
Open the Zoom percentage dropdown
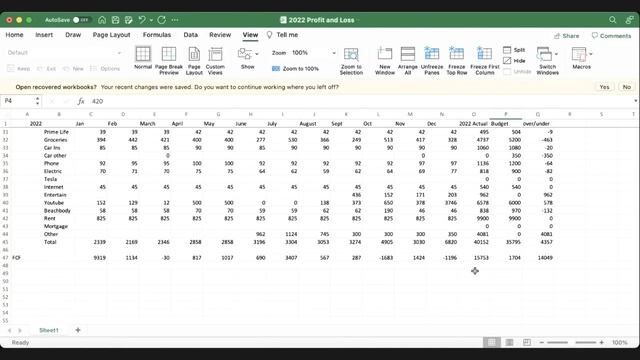pyautogui.click(x=334, y=53)
